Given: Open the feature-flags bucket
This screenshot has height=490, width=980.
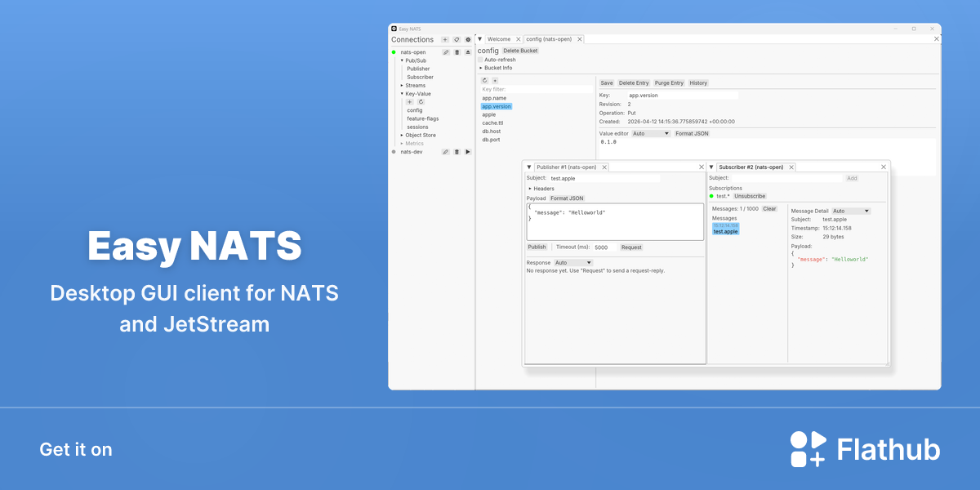Looking at the screenshot, I should (x=423, y=118).
